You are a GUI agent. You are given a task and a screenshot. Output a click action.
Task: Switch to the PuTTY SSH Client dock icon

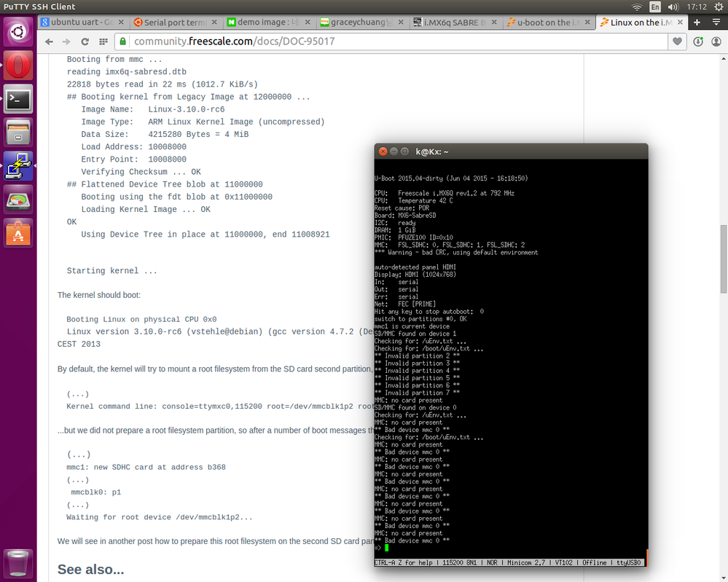(18, 165)
